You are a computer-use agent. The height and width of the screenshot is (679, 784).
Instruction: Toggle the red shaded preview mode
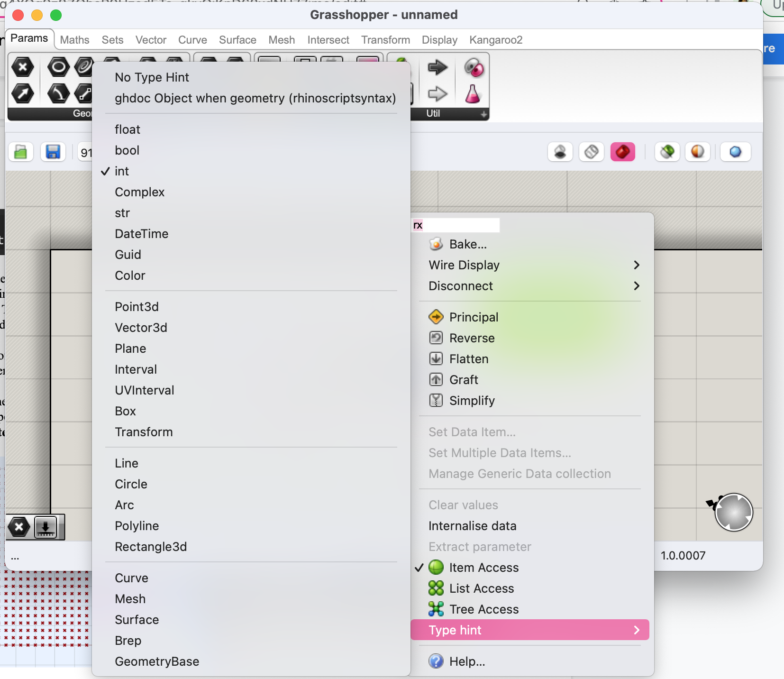pos(623,152)
